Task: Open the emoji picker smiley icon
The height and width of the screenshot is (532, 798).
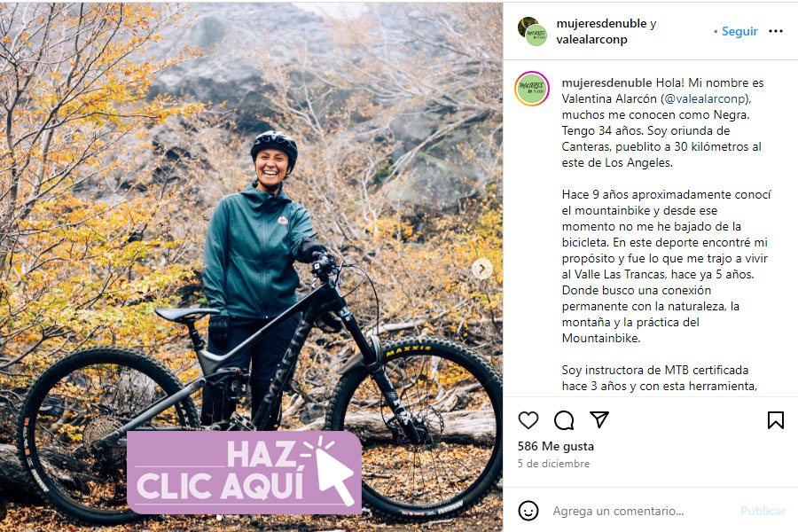Action: tap(528, 510)
